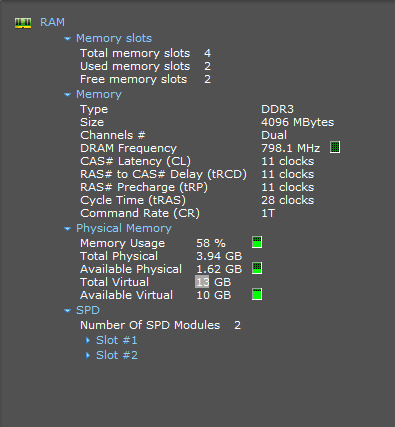Select the Memory slots heading

114,38
